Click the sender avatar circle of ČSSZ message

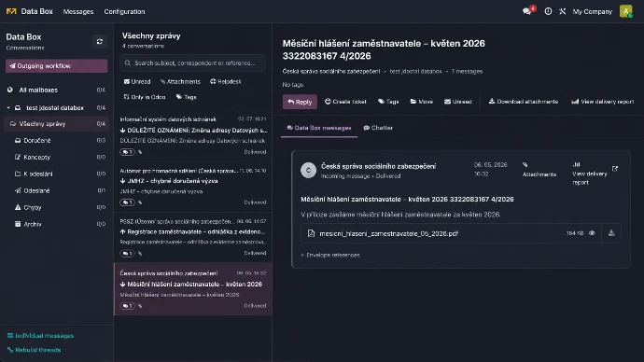(x=308, y=171)
